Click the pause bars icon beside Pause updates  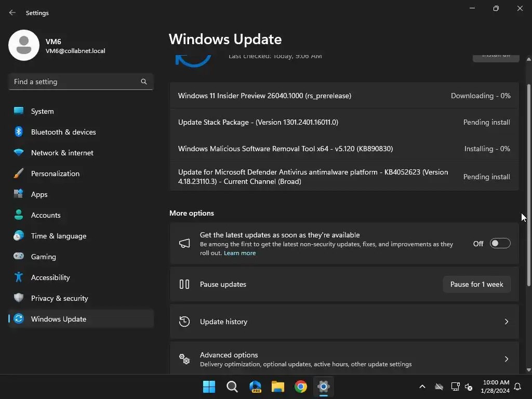184,284
